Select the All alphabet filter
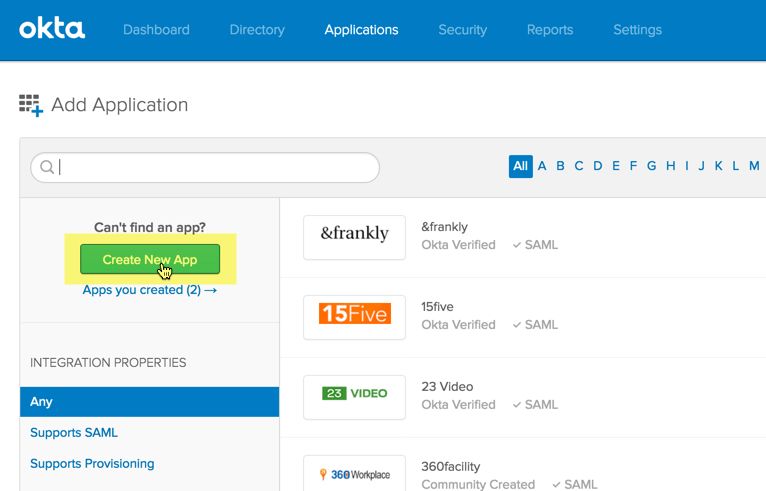Screen dimensions: 766x491 520,166
